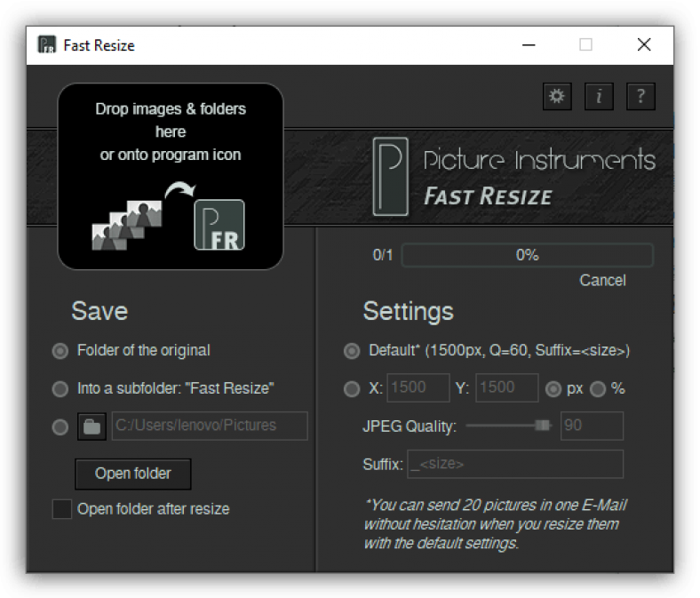Select the custom folder path radio button

point(60,427)
